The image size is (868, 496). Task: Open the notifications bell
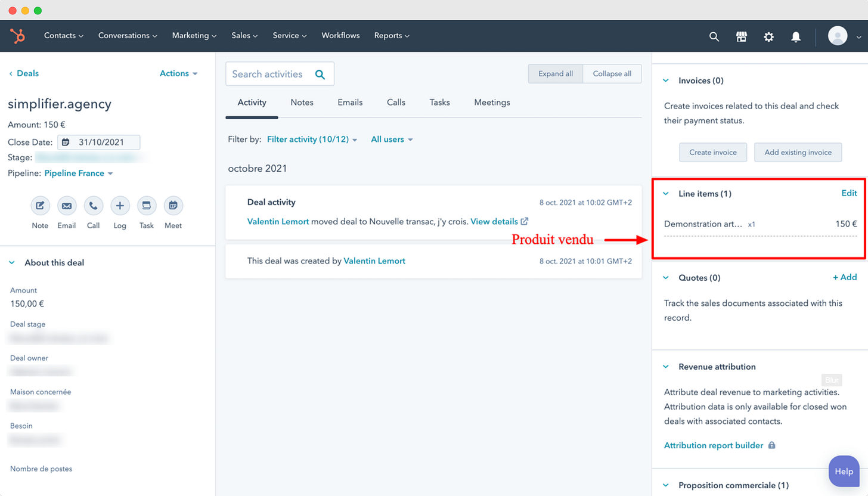(x=796, y=36)
